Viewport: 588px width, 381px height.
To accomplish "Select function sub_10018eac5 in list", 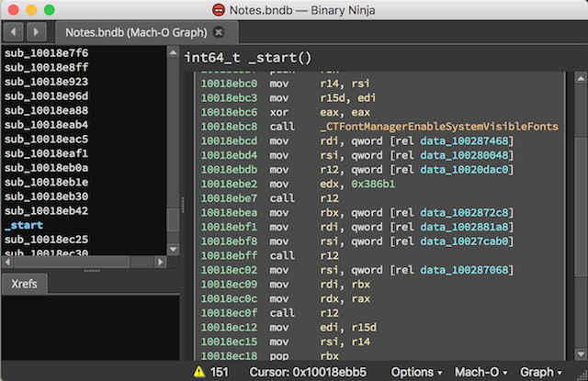I will (x=47, y=139).
